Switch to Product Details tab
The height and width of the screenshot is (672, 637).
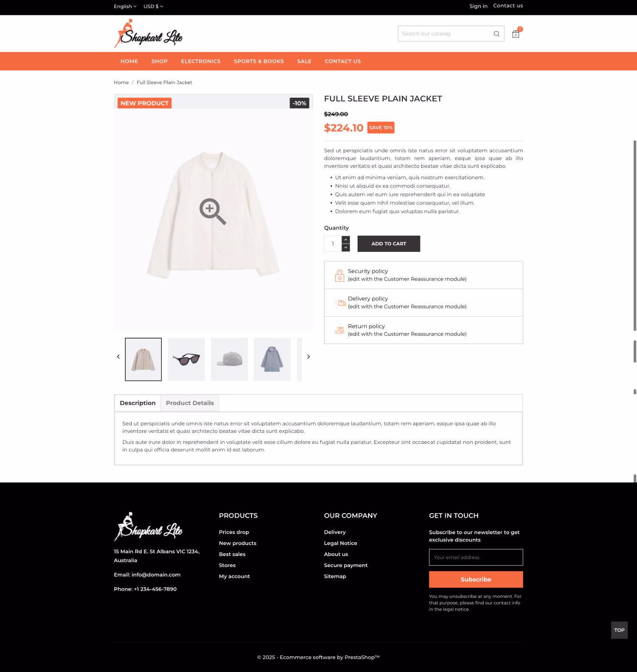click(190, 403)
